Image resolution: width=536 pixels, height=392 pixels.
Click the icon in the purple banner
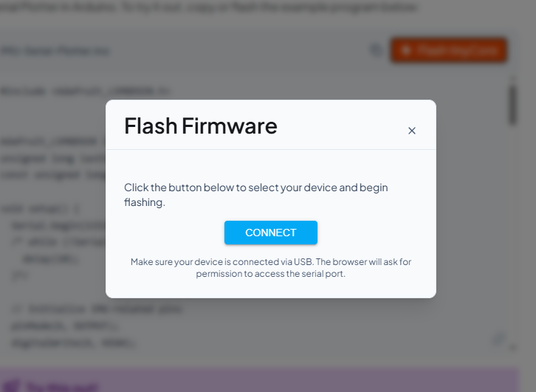[x=16, y=386]
